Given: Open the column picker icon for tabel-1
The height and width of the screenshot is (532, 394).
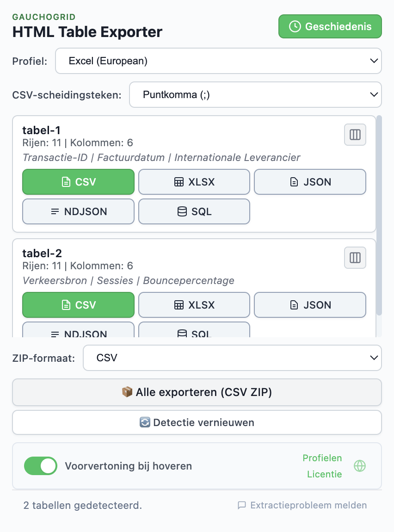Looking at the screenshot, I should coord(355,135).
